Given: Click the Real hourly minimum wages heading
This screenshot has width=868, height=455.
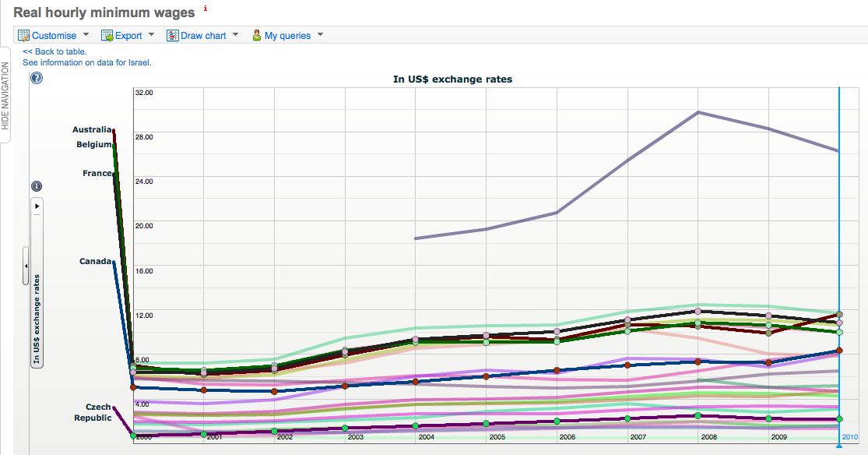Looking at the screenshot, I should [x=104, y=12].
